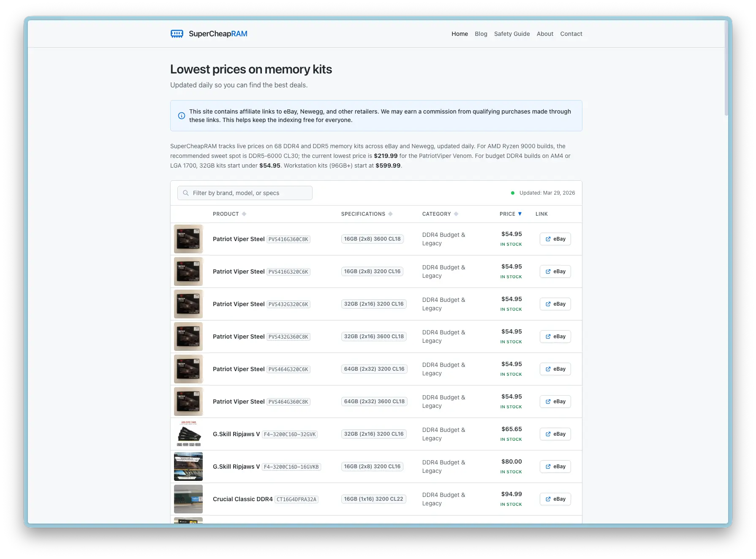Click the Crucial Classic DDR4 product name
The image size is (756, 559).
pos(243,499)
